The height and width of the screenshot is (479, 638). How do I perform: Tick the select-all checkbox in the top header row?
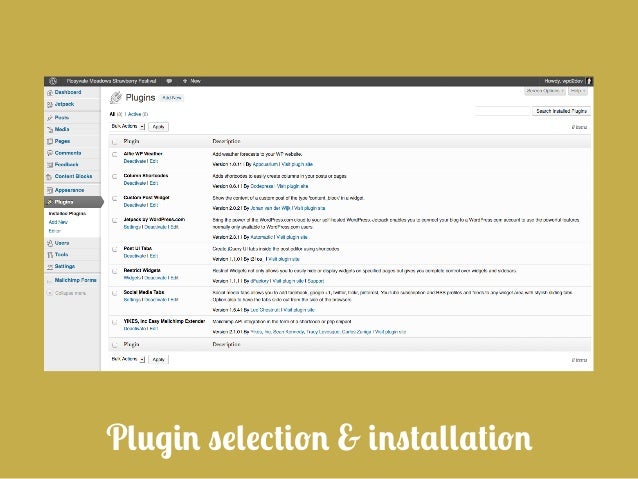point(115,142)
